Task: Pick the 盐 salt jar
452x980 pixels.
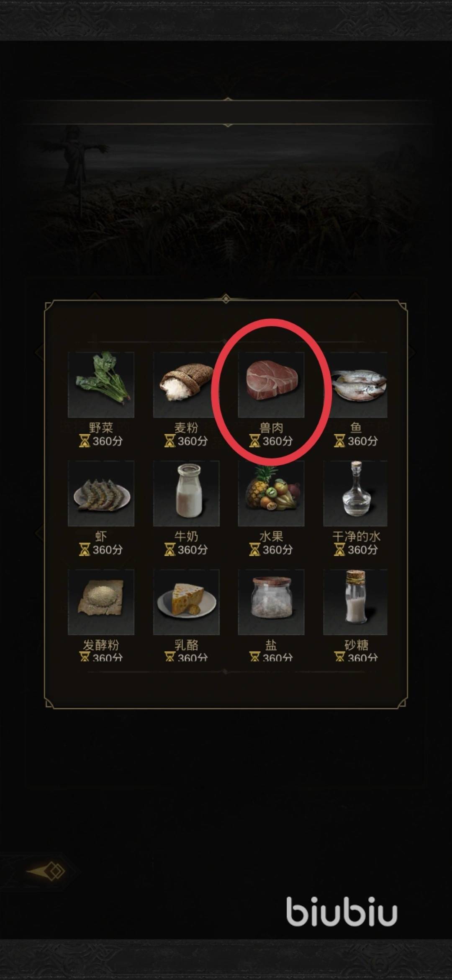Action: (x=271, y=602)
